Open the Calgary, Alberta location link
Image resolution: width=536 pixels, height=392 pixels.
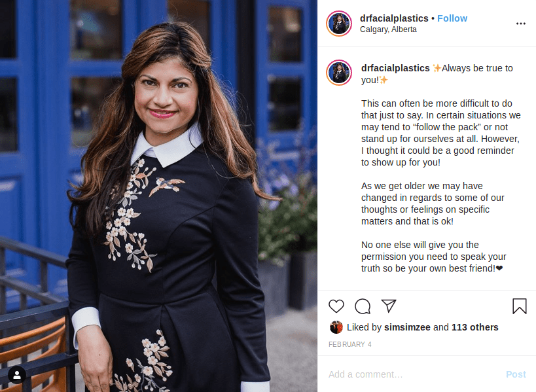click(x=388, y=29)
